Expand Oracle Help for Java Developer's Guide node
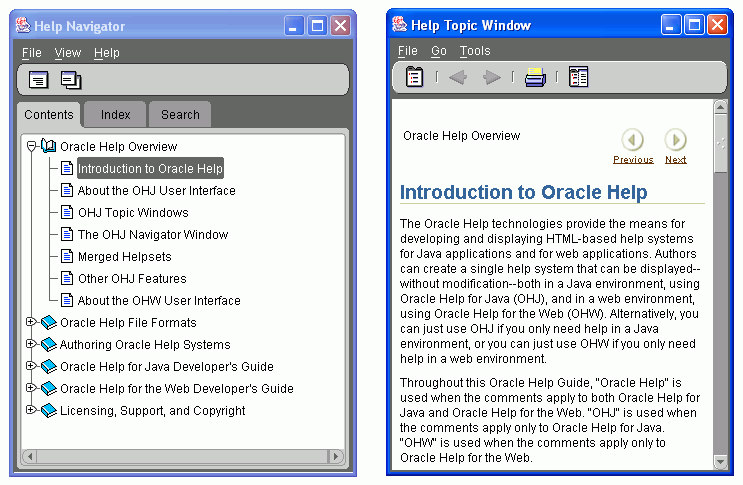 [31, 366]
